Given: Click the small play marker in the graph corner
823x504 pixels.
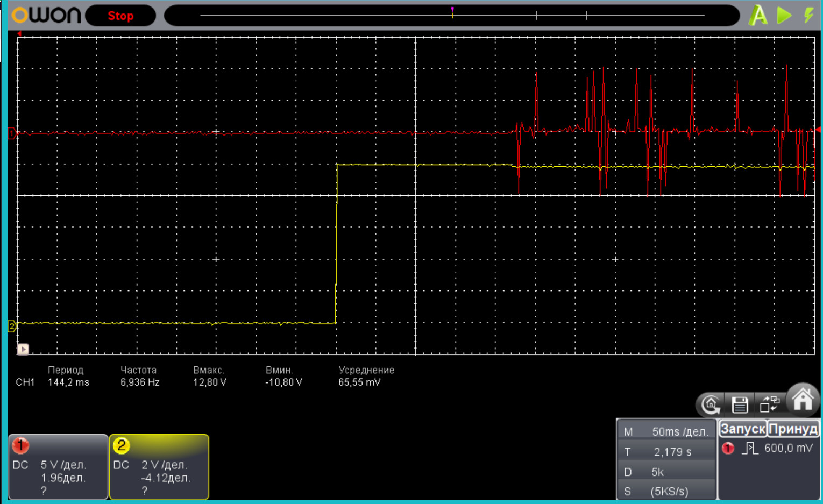Looking at the screenshot, I should (23, 349).
